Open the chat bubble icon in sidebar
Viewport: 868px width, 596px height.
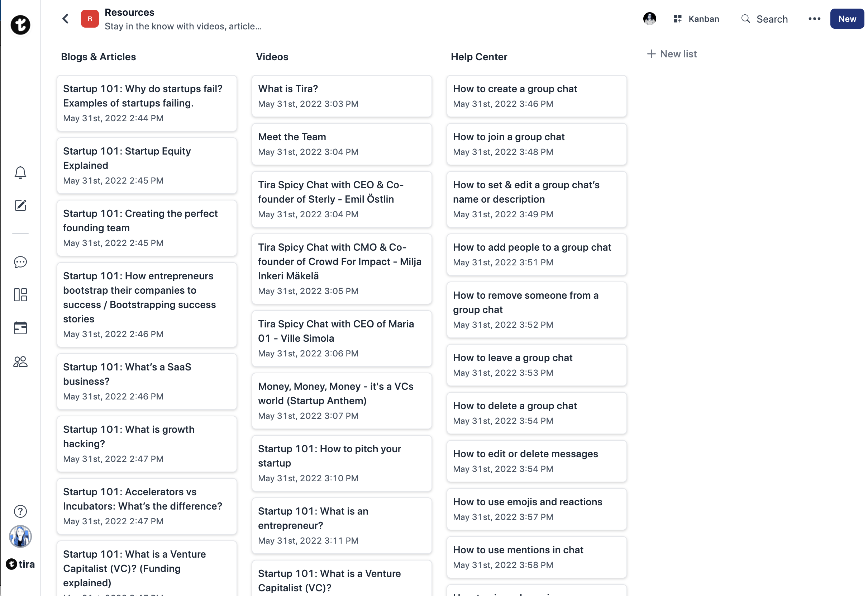20,262
